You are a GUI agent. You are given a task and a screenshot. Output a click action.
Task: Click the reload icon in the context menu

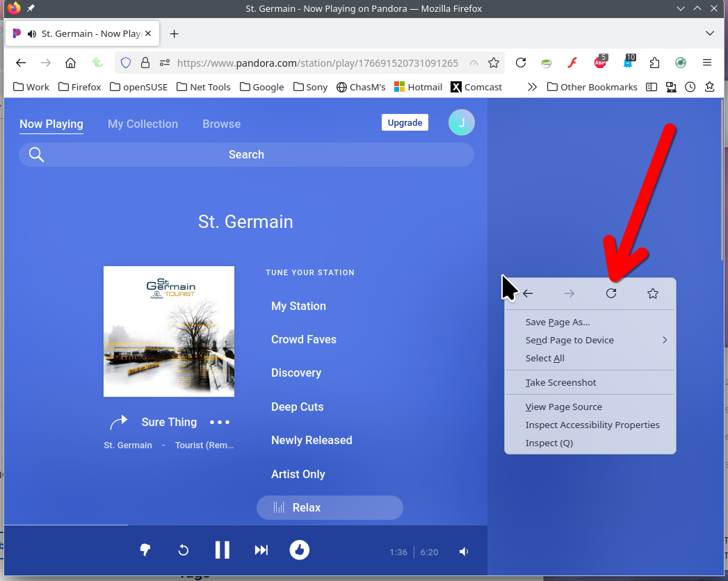click(x=611, y=293)
